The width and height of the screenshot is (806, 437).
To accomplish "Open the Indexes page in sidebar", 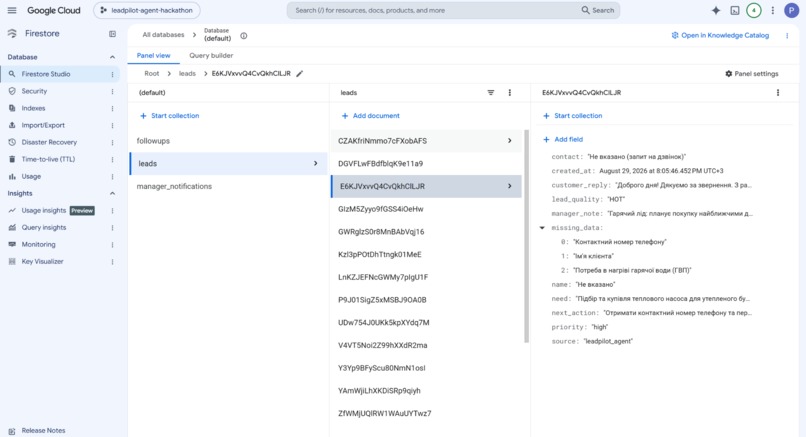I will [x=33, y=108].
